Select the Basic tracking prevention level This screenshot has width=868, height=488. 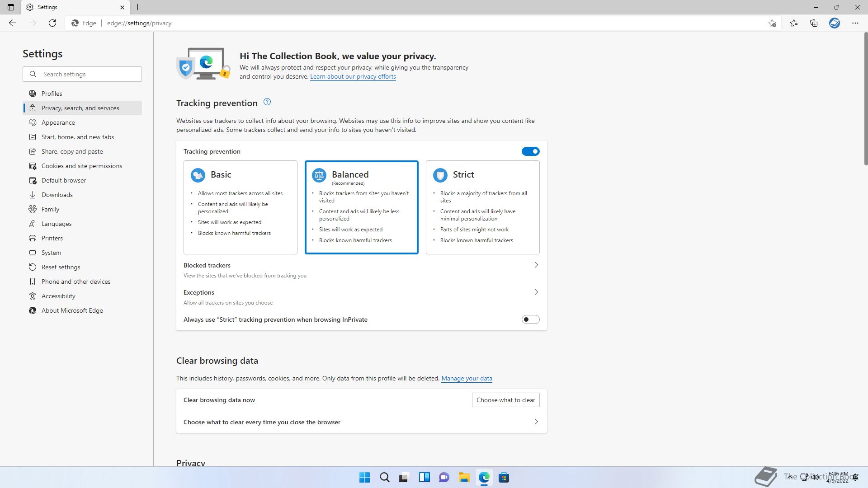[x=241, y=207]
